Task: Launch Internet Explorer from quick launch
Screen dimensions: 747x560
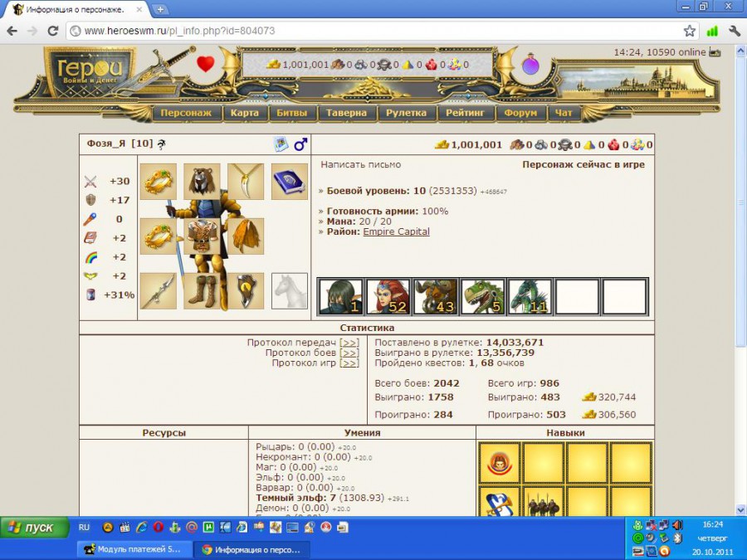Action: tap(141, 527)
